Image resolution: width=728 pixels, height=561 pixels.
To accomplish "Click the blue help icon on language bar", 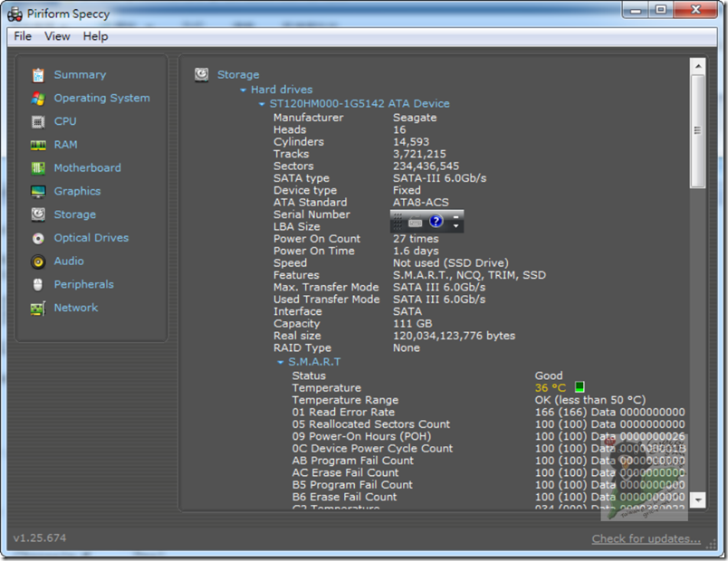I will pos(436,222).
